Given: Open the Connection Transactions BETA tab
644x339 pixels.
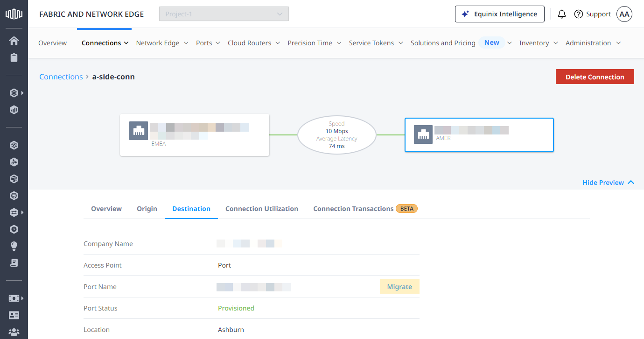Looking at the screenshot, I should [365, 209].
